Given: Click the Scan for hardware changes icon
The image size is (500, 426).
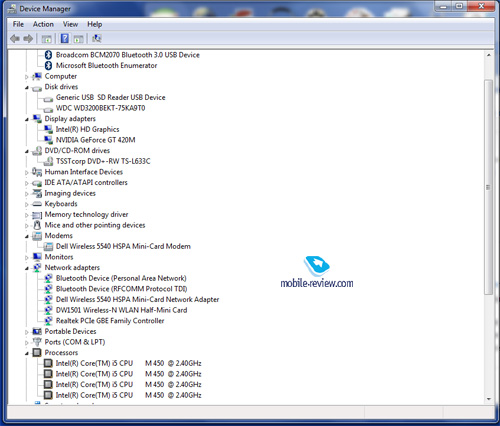Looking at the screenshot, I should point(96,39).
